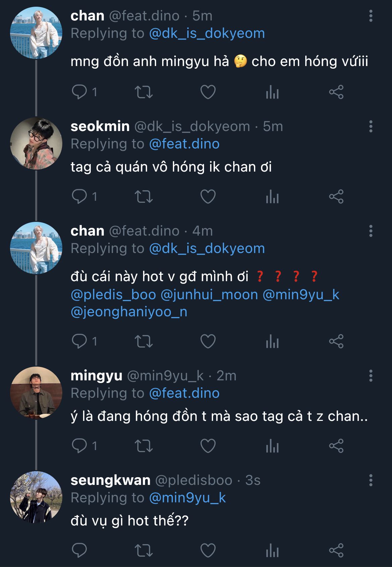
Task: Open seokmin's profile picture
Action: coord(36,143)
